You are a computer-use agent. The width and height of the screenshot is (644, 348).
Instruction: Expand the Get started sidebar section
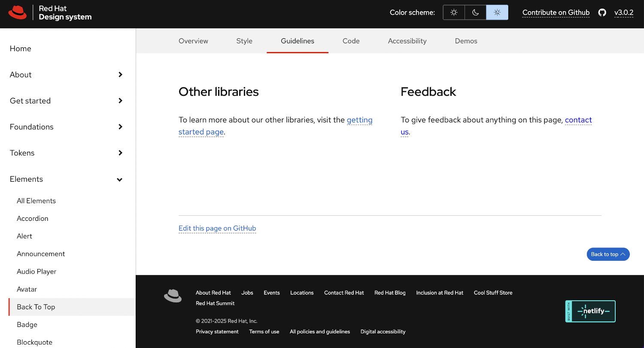(x=68, y=101)
